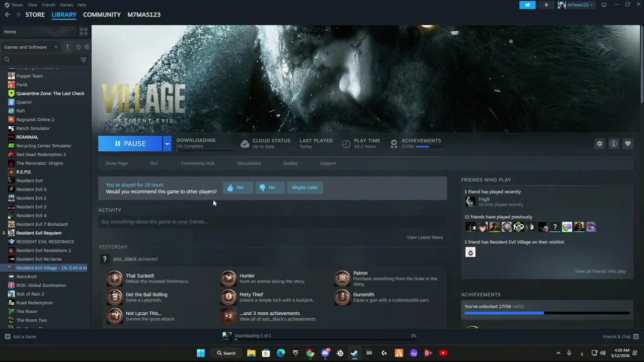Open the Games menu
This screenshot has height=362, width=644.
66,5
